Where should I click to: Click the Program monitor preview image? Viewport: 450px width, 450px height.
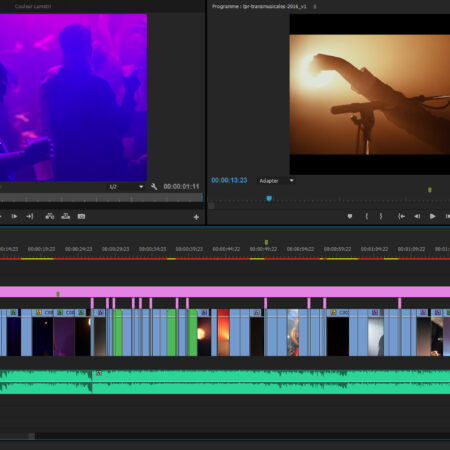370,94
